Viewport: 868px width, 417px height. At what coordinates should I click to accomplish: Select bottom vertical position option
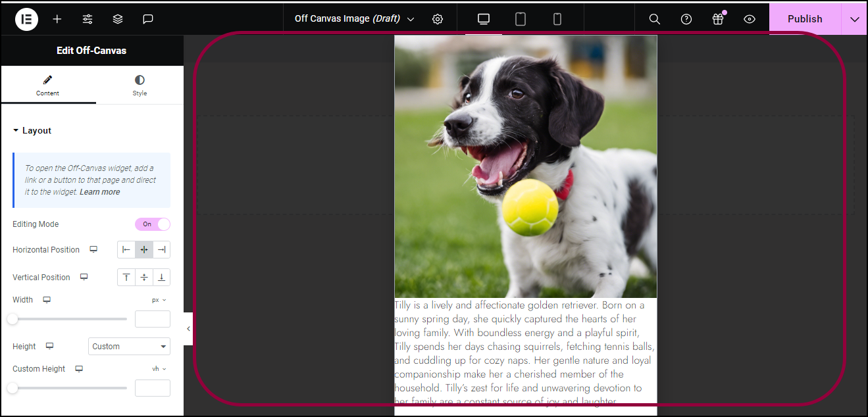[x=161, y=278]
